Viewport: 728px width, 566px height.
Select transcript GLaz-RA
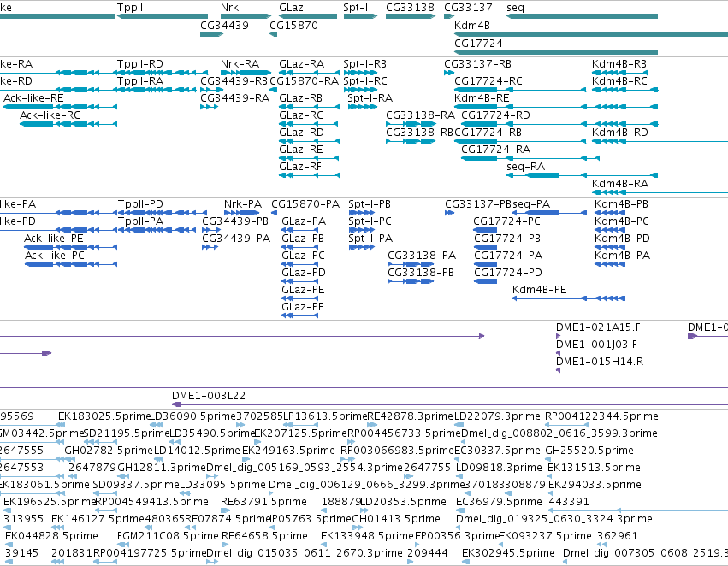point(301,63)
